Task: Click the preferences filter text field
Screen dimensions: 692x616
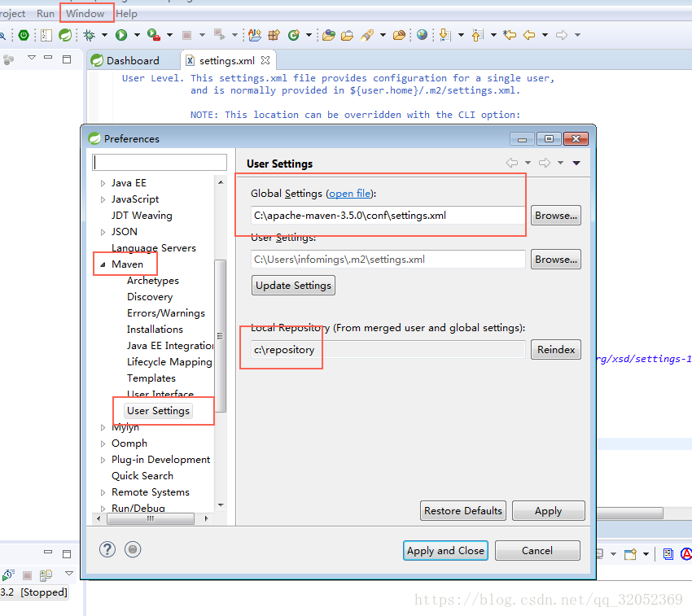Action: tap(160, 162)
